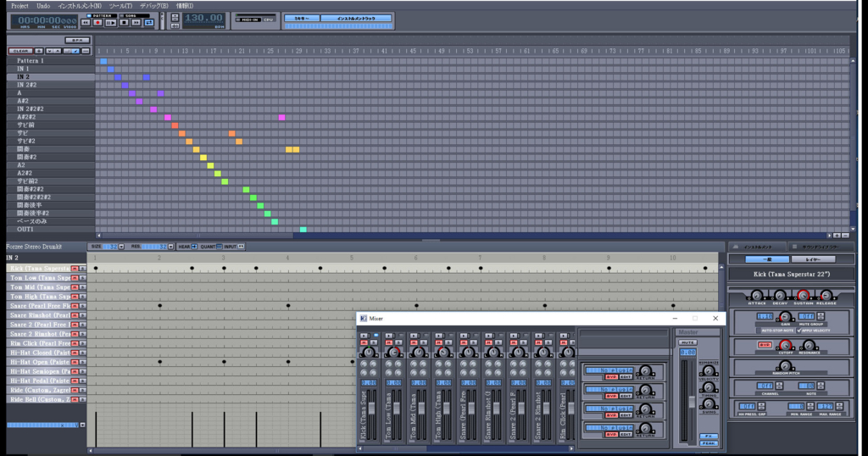
Task: Open the Undo menu
Action: coord(43,6)
